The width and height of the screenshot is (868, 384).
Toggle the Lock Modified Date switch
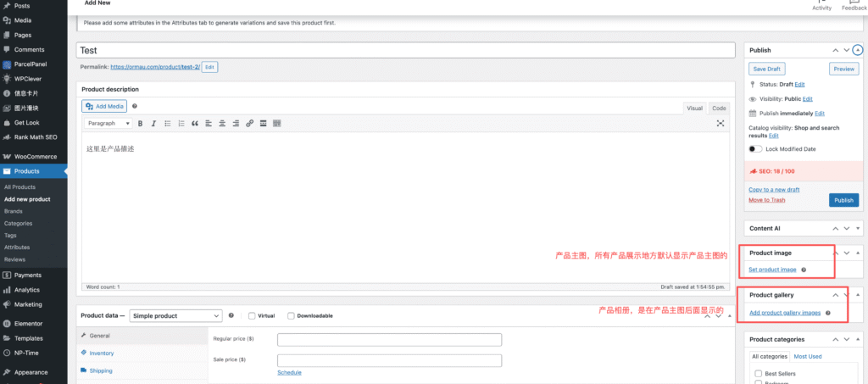click(755, 149)
